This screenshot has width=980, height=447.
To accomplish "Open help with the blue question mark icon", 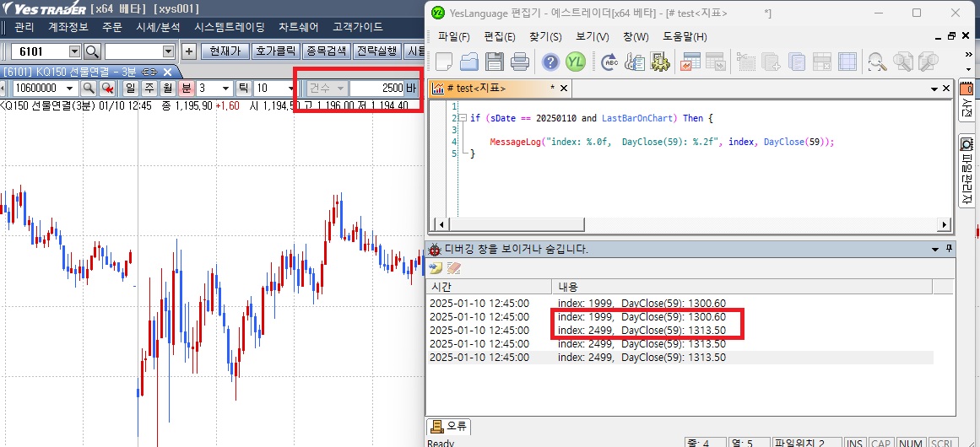I will [550, 62].
